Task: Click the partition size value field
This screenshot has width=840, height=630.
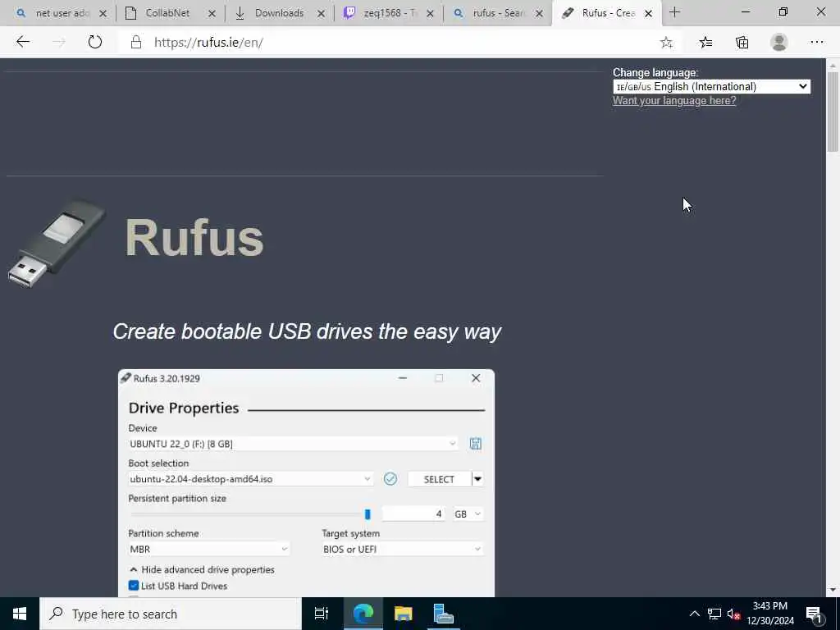Action: [x=413, y=514]
